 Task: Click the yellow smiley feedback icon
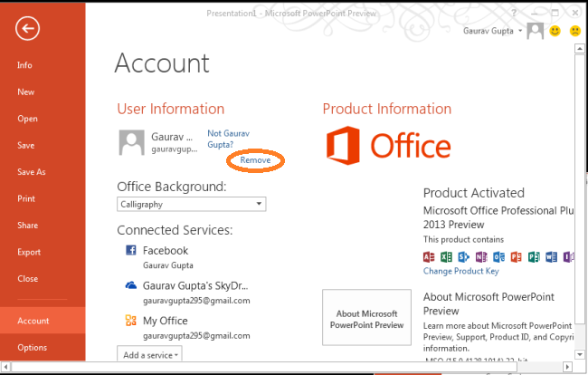[x=555, y=31]
